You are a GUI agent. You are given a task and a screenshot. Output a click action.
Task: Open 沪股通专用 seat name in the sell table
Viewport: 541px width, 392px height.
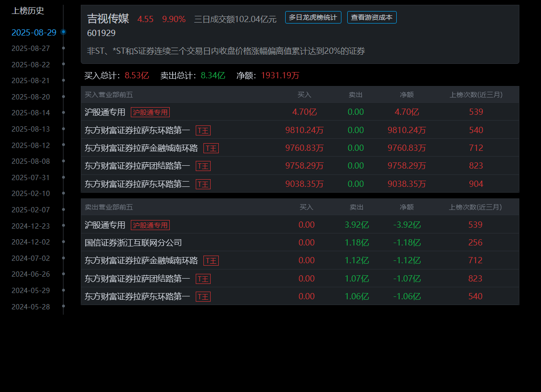(x=105, y=225)
